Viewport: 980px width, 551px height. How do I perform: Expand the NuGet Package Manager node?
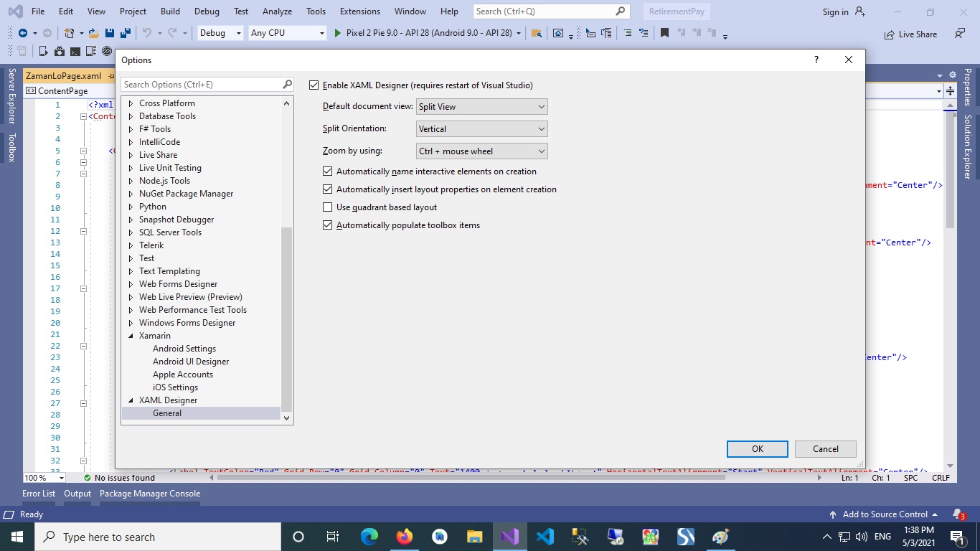click(x=131, y=194)
